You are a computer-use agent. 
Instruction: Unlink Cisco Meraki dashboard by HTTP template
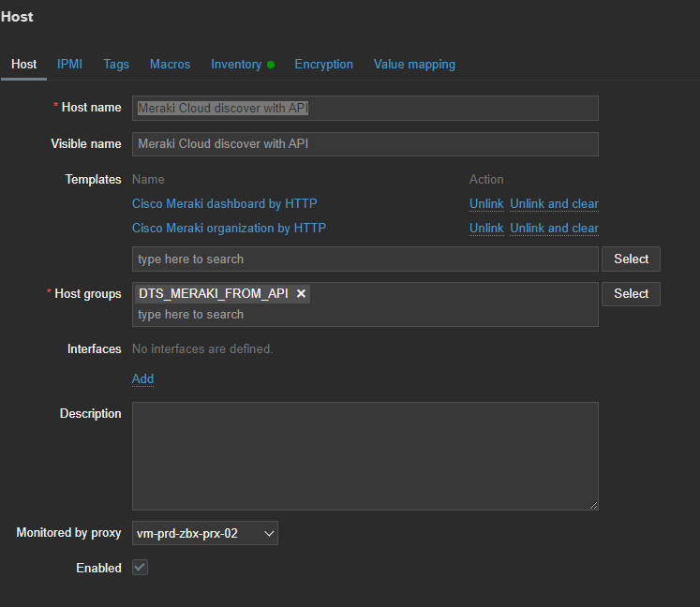(x=486, y=204)
